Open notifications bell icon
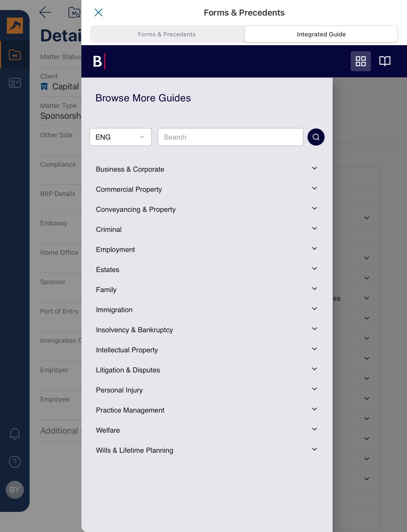 pos(15,434)
